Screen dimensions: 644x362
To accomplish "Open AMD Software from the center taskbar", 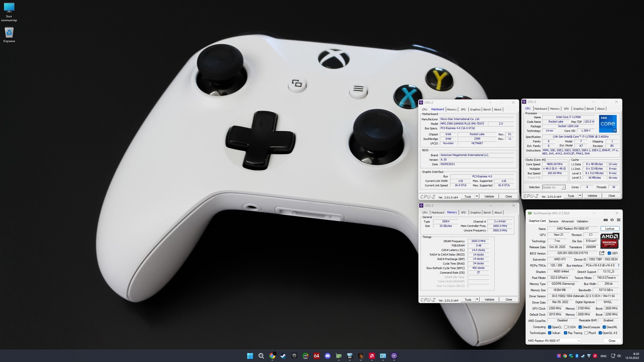I will (x=372, y=356).
